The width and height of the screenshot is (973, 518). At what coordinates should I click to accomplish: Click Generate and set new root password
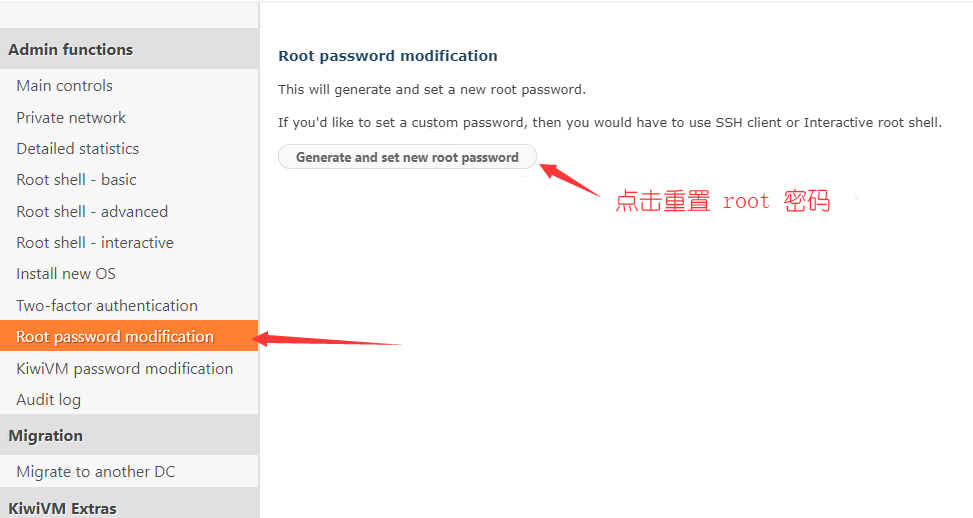pos(407,157)
